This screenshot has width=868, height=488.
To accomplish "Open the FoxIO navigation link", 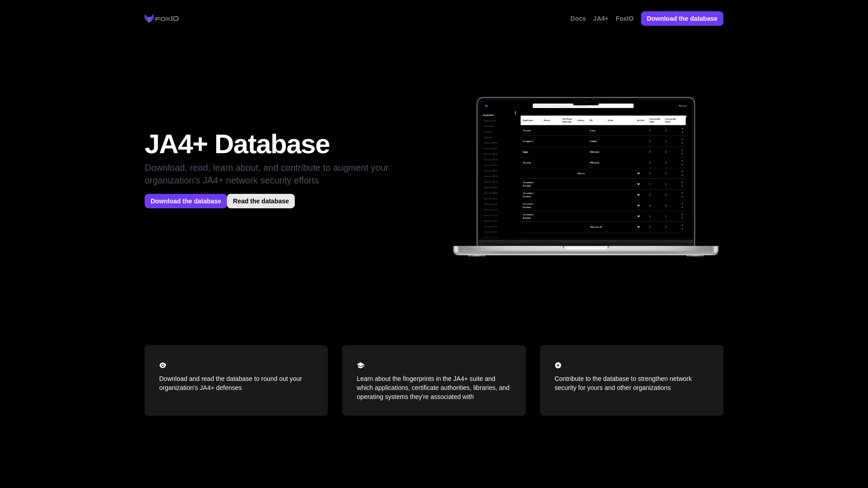I will pyautogui.click(x=624, y=19).
